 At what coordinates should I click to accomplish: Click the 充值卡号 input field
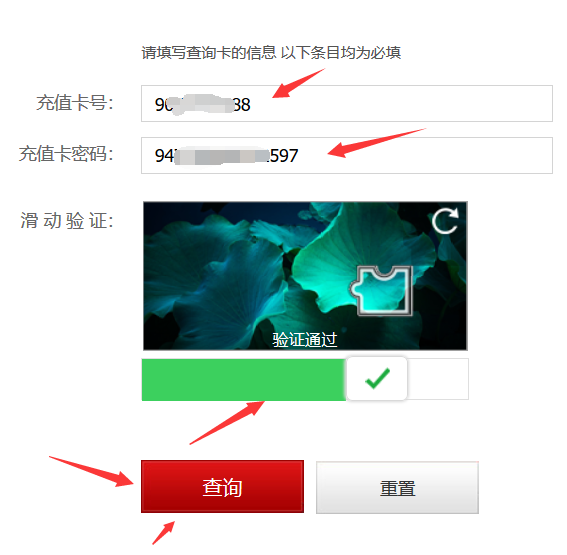point(347,103)
